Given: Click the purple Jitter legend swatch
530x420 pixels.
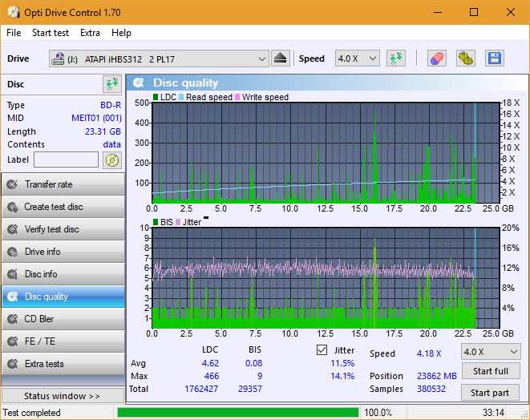Looking at the screenshot, I should [178, 222].
